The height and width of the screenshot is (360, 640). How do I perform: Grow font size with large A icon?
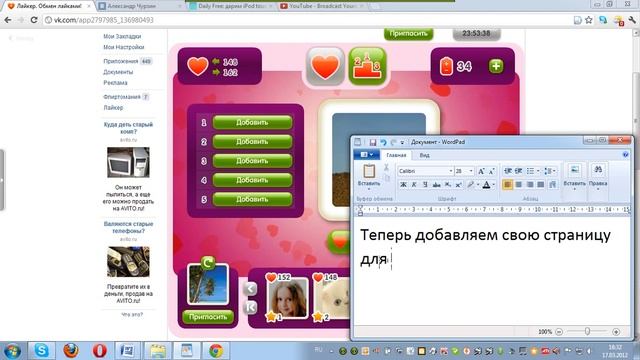click(x=481, y=171)
